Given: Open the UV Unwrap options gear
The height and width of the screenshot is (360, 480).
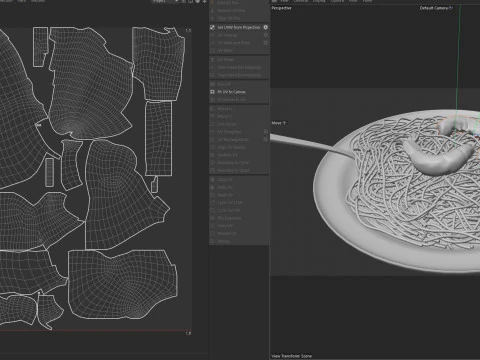Looking at the screenshot, I should [266, 35].
